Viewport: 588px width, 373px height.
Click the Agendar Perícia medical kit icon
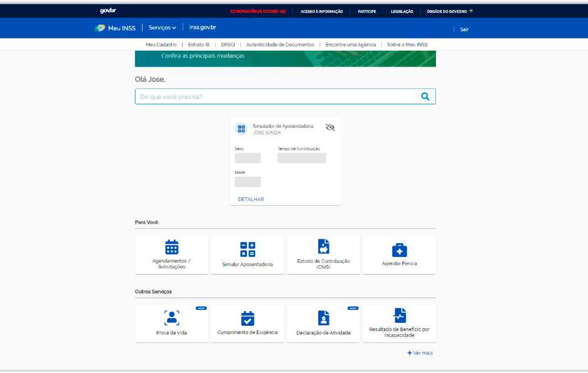pos(399,249)
